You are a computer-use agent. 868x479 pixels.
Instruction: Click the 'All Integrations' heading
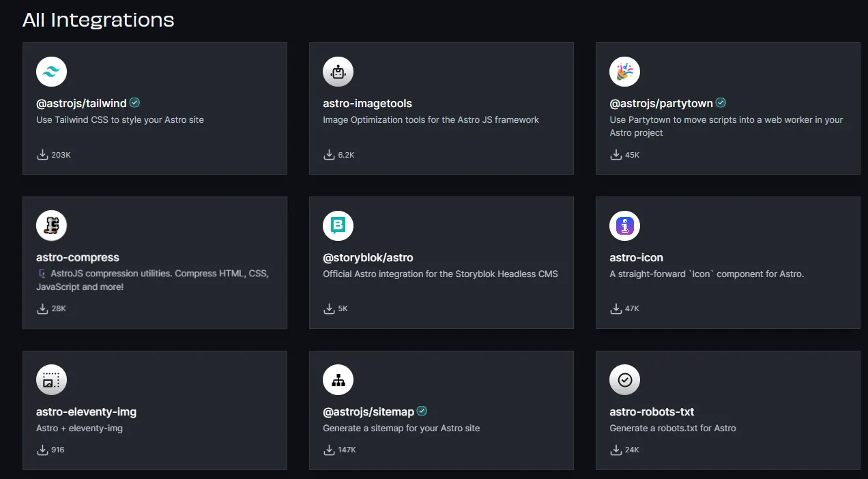click(98, 20)
